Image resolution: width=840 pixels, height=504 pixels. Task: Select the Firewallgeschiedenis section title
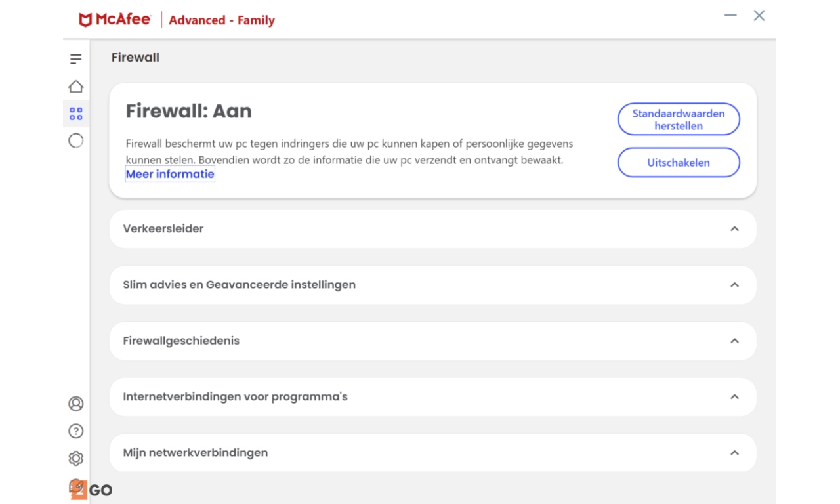tap(181, 341)
